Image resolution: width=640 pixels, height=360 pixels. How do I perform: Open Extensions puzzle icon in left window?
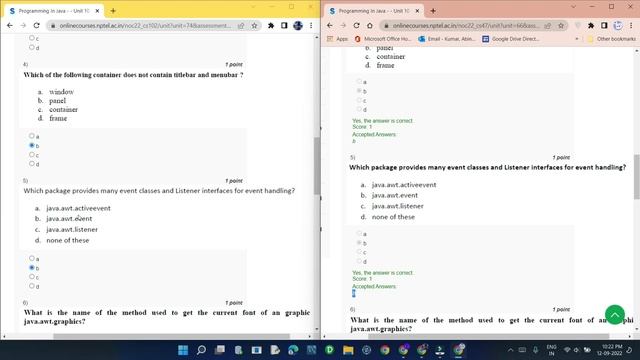tap(271, 25)
